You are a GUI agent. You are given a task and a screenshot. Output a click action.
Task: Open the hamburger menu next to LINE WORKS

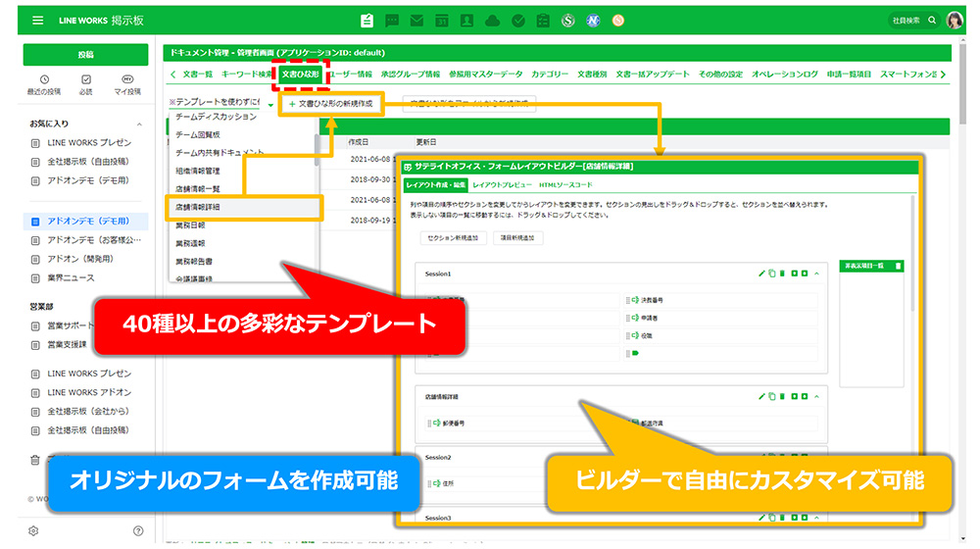[x=37, y=21]
